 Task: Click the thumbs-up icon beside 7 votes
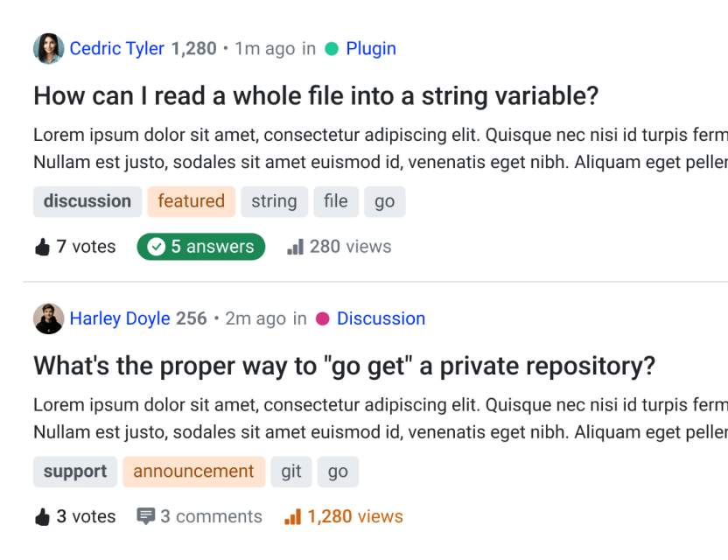(42, 248)
